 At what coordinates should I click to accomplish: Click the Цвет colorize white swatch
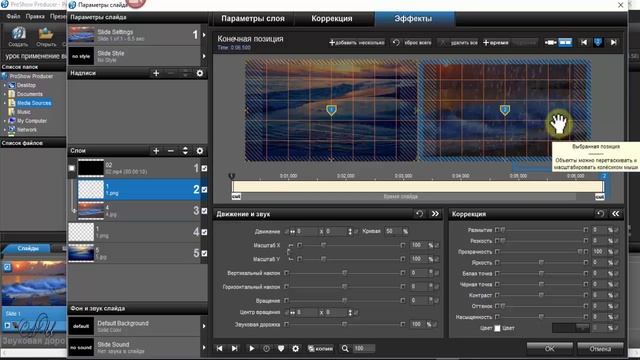tap(497, 328)
